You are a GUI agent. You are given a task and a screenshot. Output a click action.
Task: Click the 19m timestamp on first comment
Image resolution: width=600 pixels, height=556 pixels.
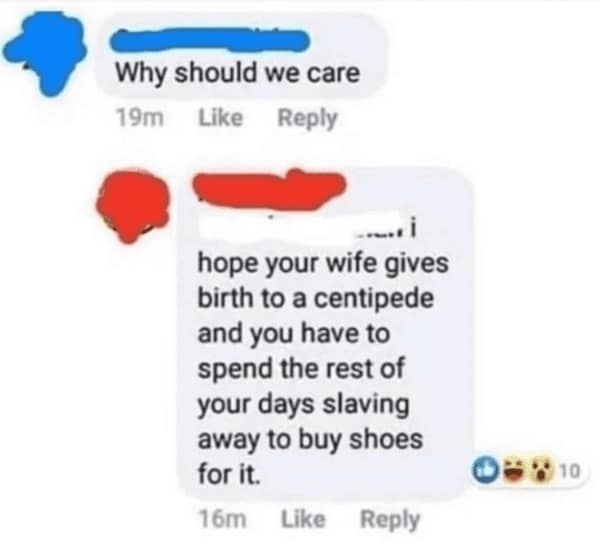(x=140, y=118)
